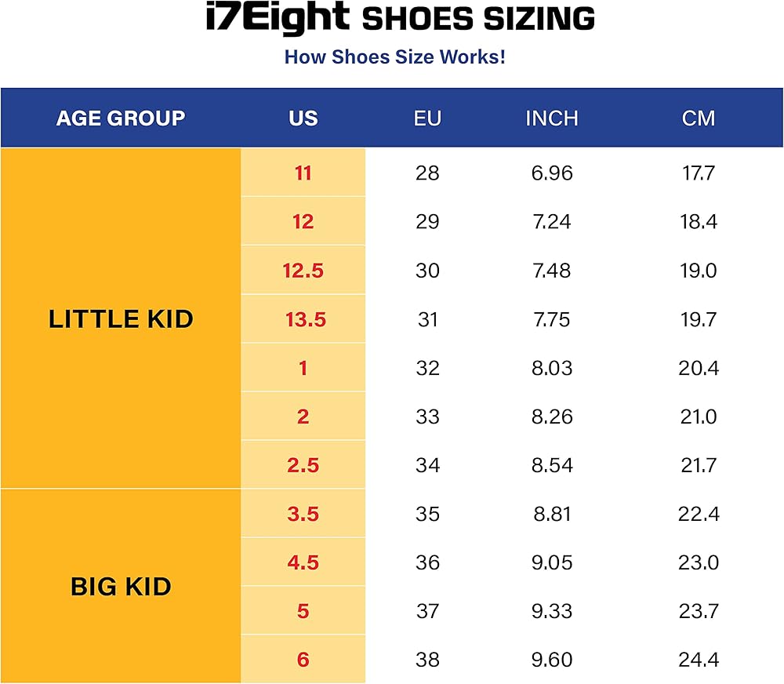Click EU size 38 value
Image resolution: width=784 pixels, height=684 pixels.
427,660
